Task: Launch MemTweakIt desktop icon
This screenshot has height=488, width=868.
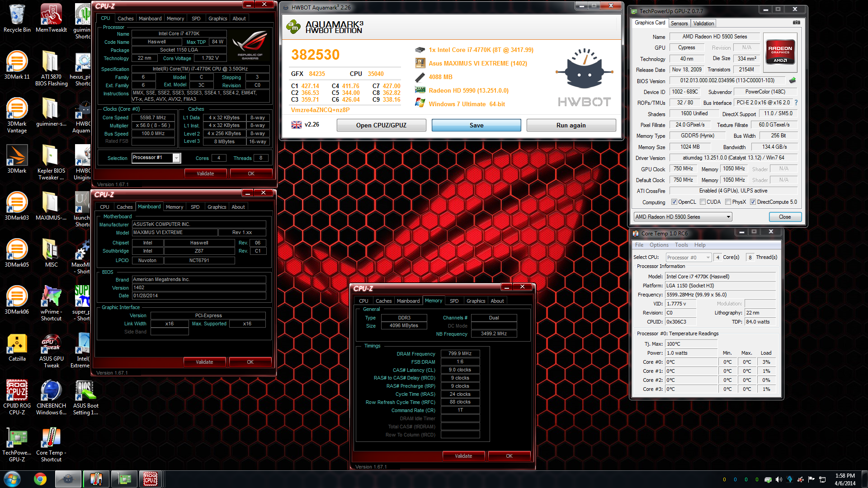Action: click(51, 18)
